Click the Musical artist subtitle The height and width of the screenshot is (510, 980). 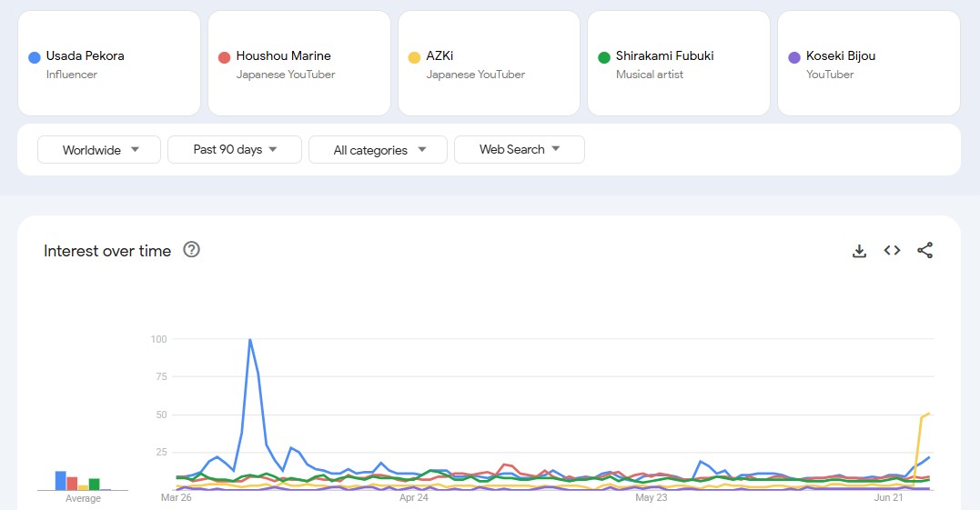pyautogui.click(x=650, y=75)
